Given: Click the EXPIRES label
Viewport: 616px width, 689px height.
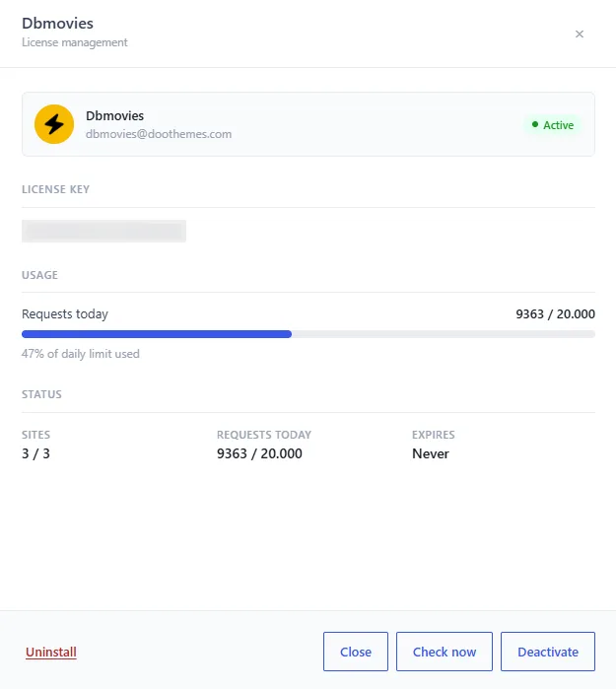Looking at the screenshot, I should pos(434,435).
